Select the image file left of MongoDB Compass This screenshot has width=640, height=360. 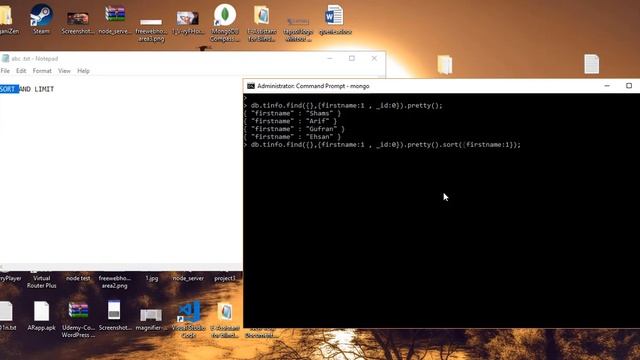pyautogui.click(x=188, y=18)
